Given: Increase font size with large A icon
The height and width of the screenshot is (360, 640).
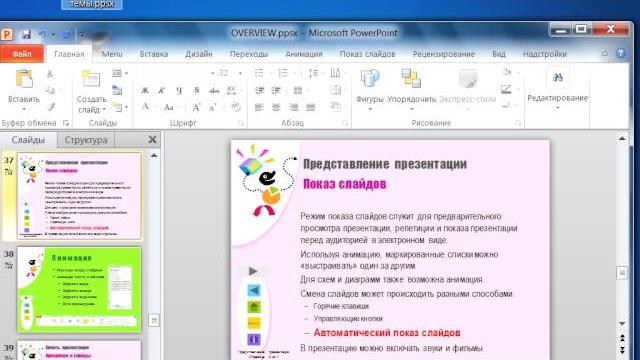Looking at the screenshot, I should click(x=196, y=107).
